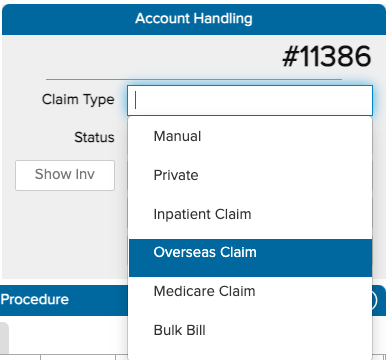Click the Claim Type label
This screenshot has height=360, width=387.
pyautogui.click(x=78, y=100)
